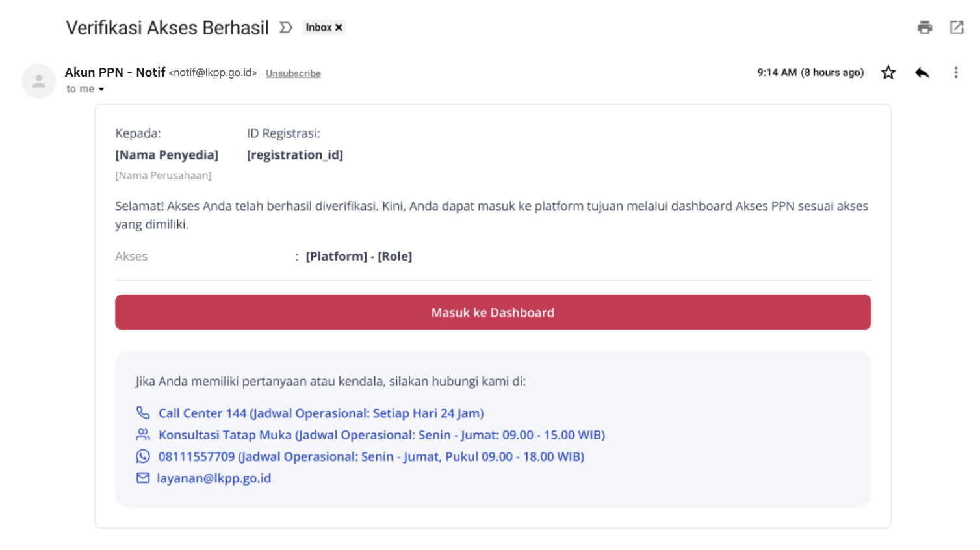Print this email using the printer icon
980x550 pixels.
pos(924,27)
